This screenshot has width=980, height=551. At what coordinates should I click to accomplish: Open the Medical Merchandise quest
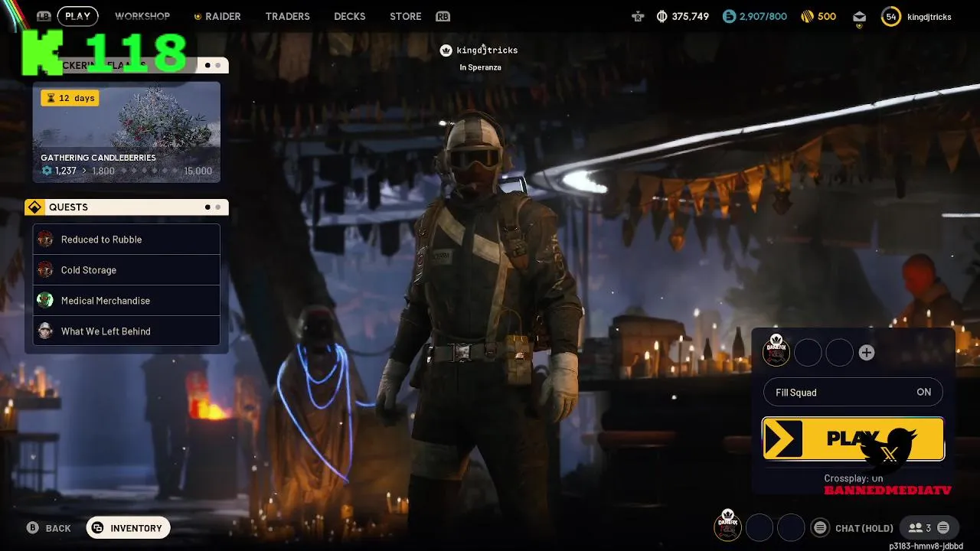click(x=126, y=301)
